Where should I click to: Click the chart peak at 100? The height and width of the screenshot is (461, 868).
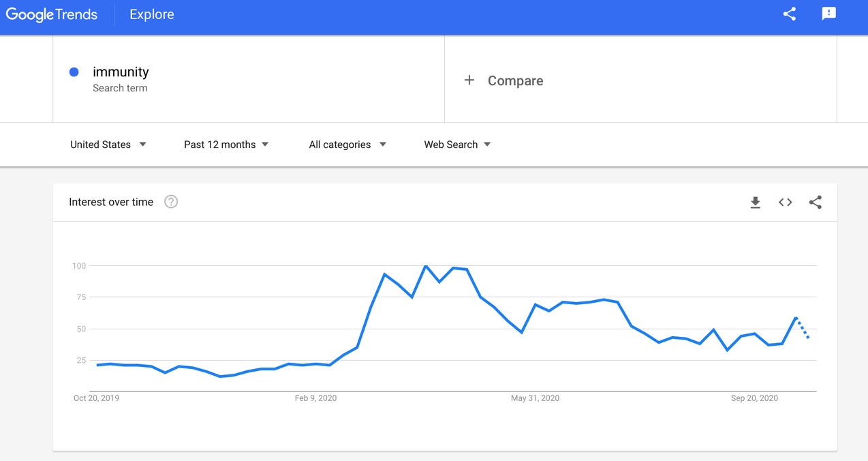click(426, 266)
